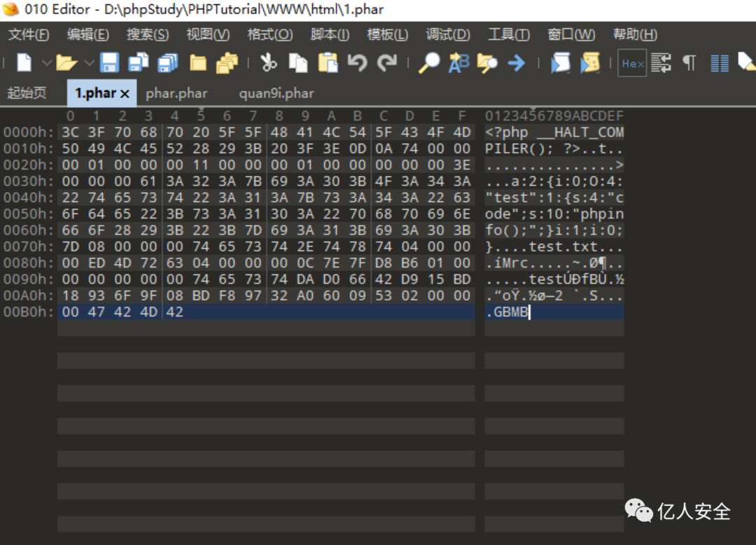This screenshot has width=756, height=545.
Task: Open the 调试(D) menu
Action: pos(448,35)
